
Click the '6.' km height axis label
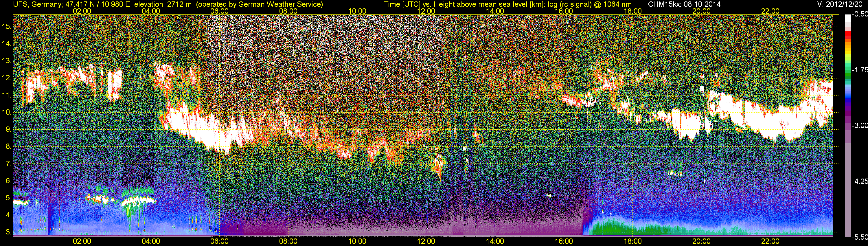[9, 181]
